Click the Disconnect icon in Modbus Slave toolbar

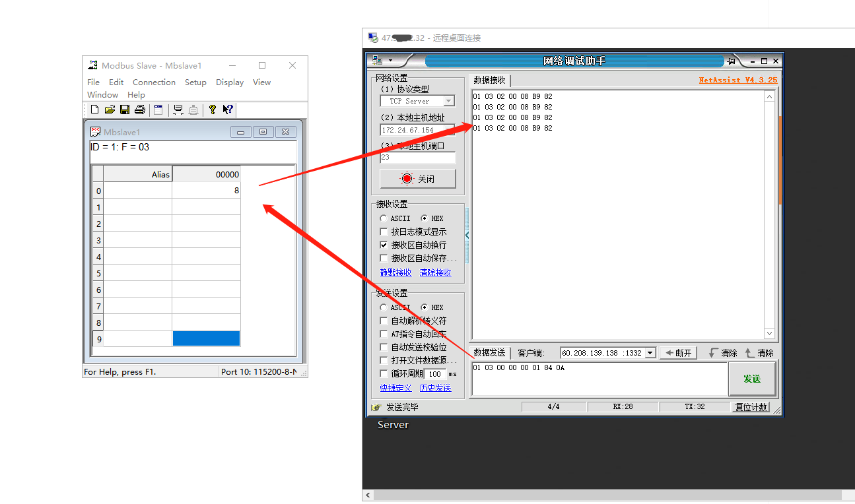193,110
